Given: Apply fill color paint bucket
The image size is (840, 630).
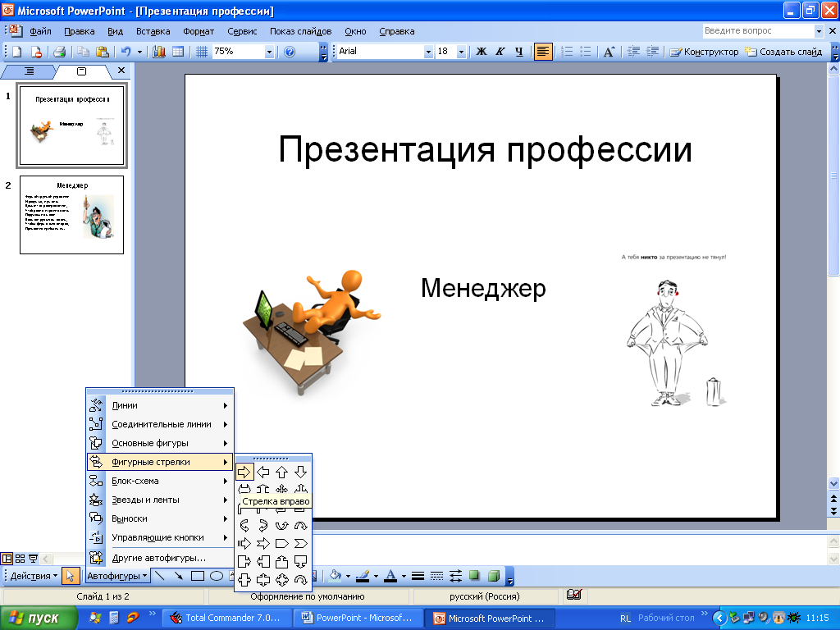Looking at the screenshot, I should 336,576.
